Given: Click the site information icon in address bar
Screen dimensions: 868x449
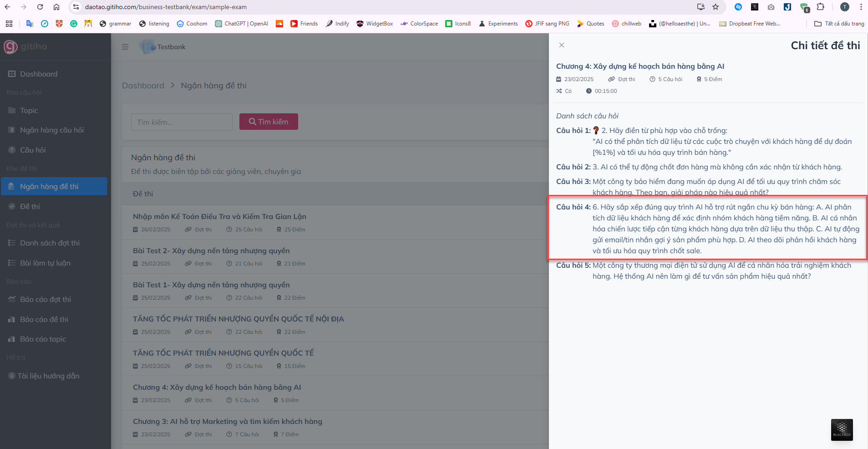Looking at the screenshot, I should click(76, 7).
